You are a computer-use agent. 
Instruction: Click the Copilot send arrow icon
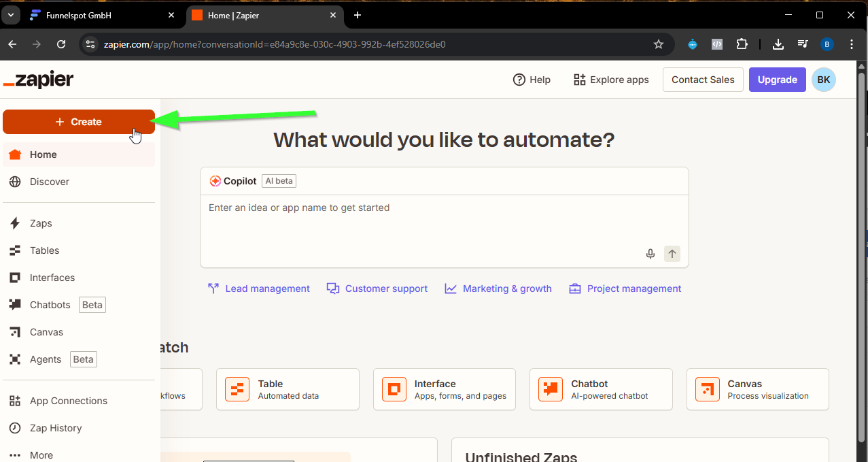click(672, 254)
